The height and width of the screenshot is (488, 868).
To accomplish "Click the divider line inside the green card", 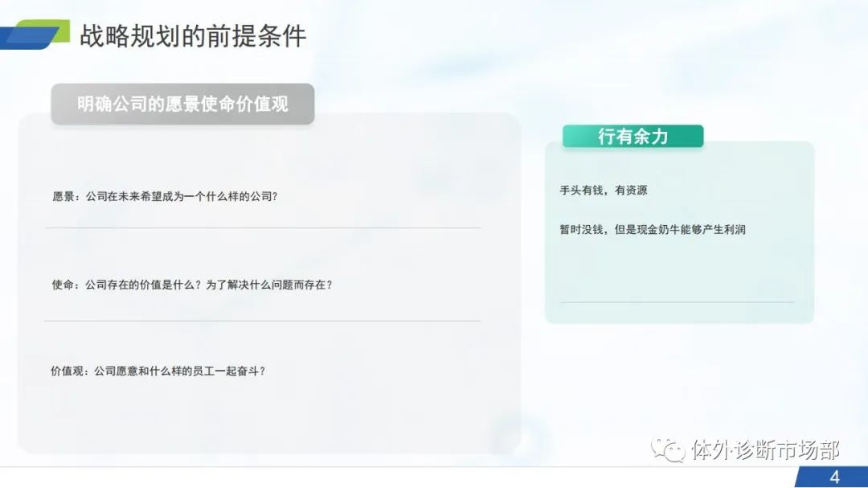I will (x=676, y=302).
